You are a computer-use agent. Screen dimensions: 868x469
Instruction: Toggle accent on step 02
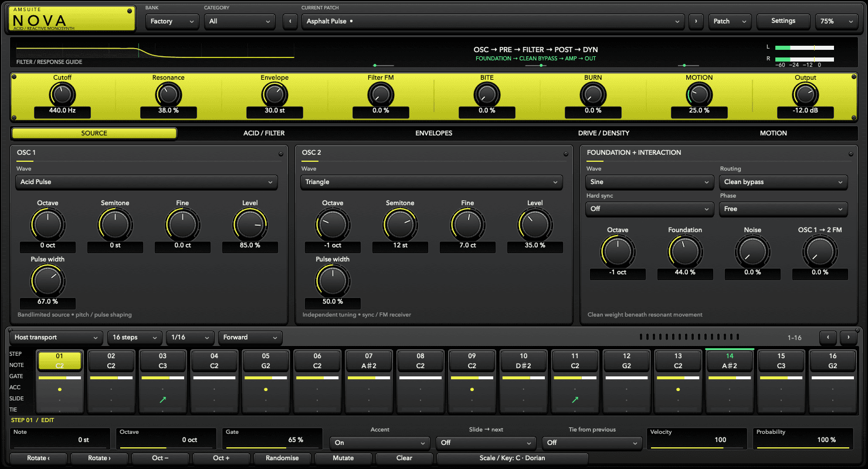click(111, 389)
